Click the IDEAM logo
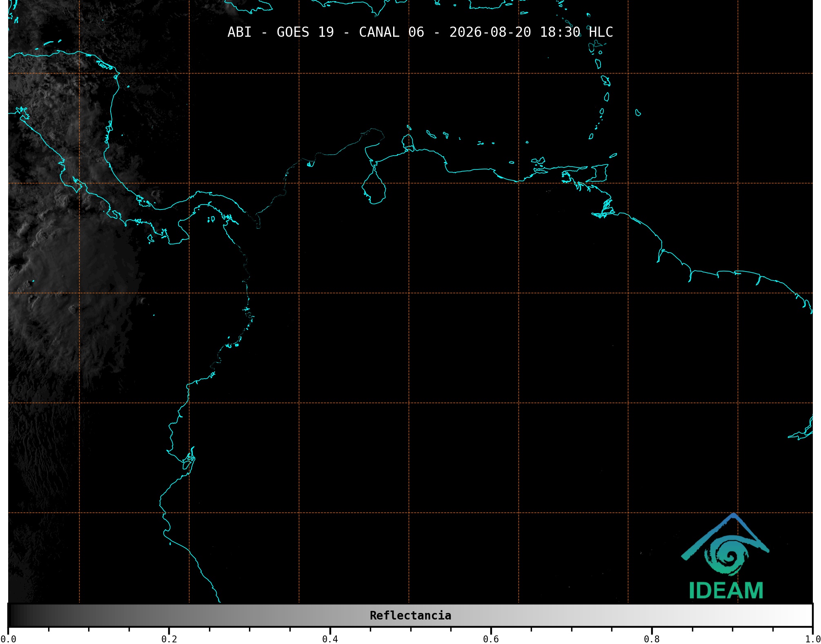Viewport: 821px width, 644px height. coord(725,556)
